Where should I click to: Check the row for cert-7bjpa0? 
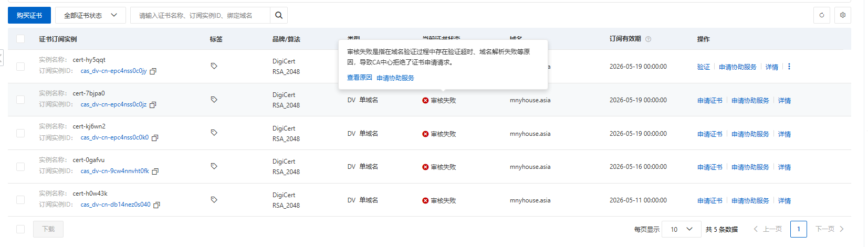click(x=20, y=100)
